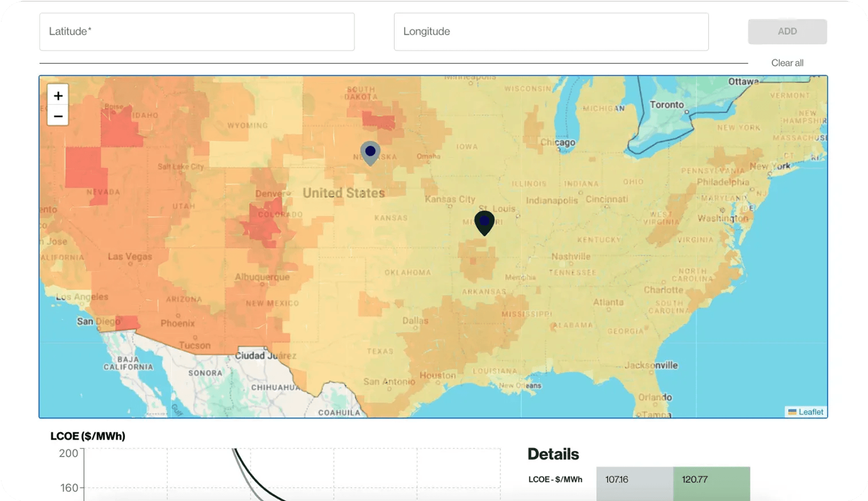868x501 pixels.
Task: Click Atlanta on the map
Action: (x=608, y=302)
